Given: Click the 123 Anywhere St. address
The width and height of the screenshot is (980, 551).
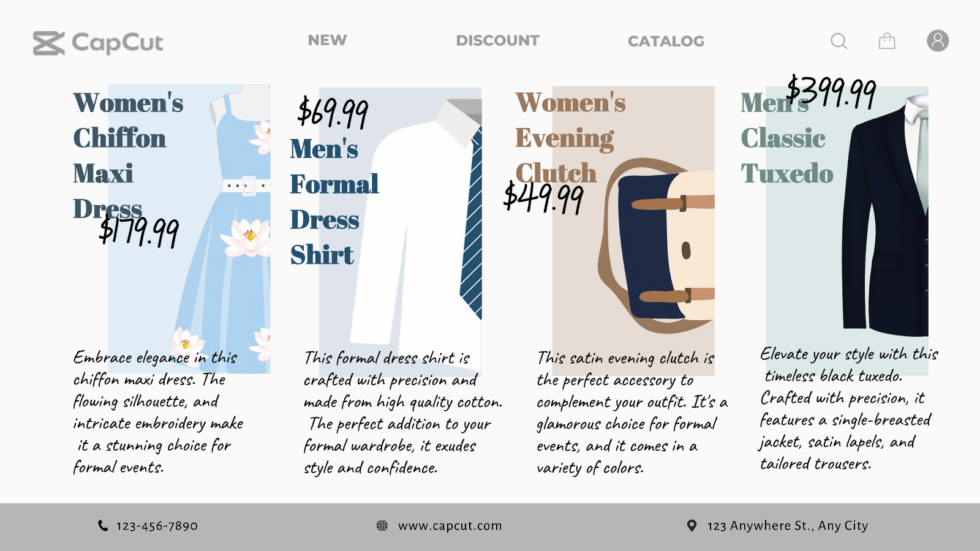Looking at the screenshot, I should [787, 526].
